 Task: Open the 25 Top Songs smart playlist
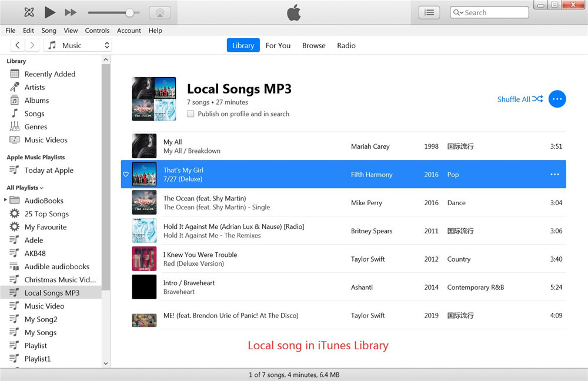click(46, 214)
